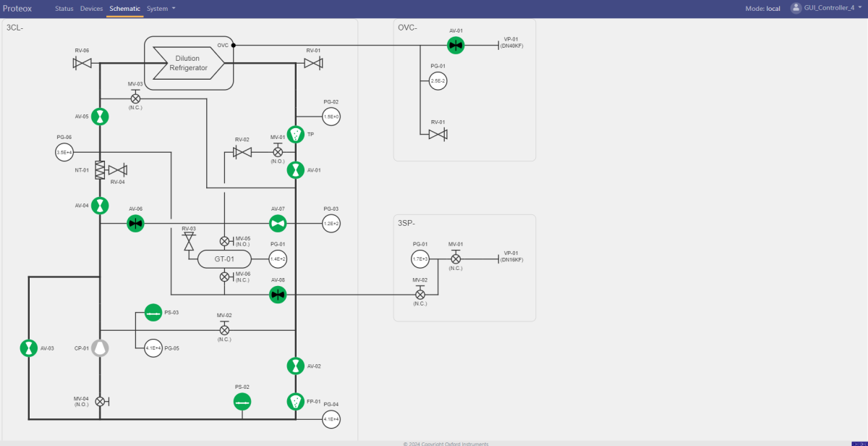This screenshot has width=868, height=446.
Task: Click the CP-01 compressor pump icon
Action: (x=101, y=348)
